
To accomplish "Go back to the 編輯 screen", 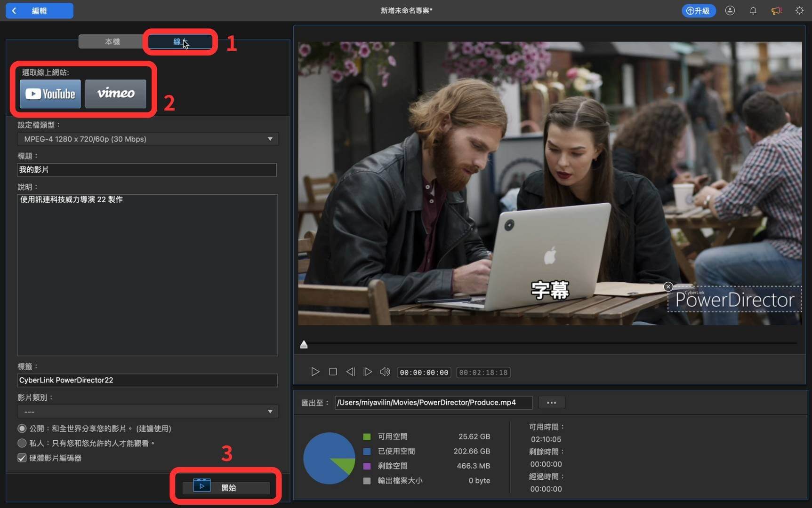I will pyautogui.click(x=39, y=10).
